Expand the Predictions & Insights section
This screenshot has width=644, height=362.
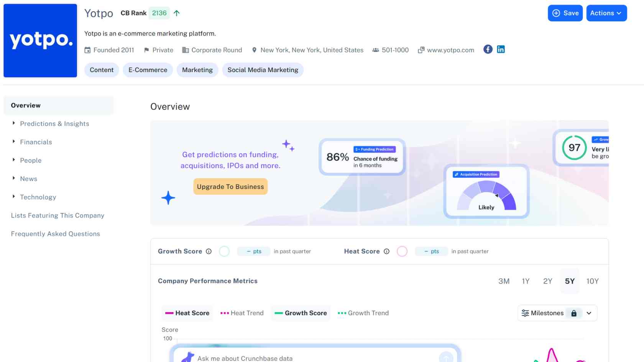point(54,124)
